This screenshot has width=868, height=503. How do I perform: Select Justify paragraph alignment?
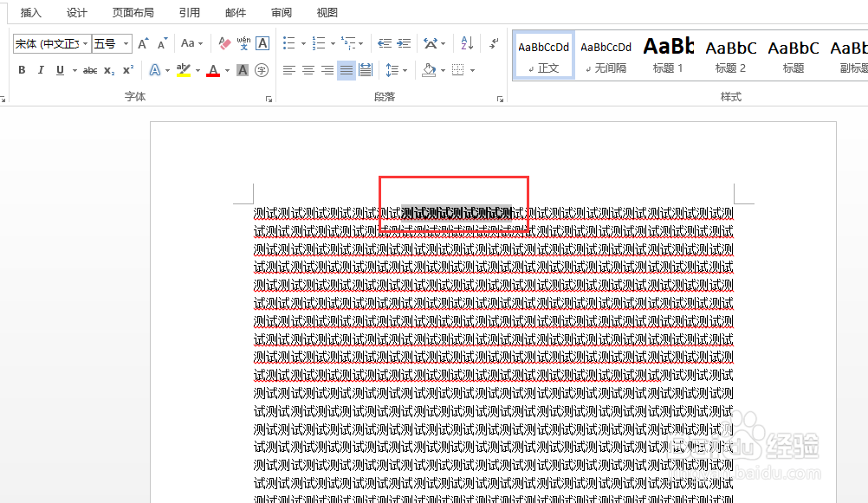pos(347,70)
